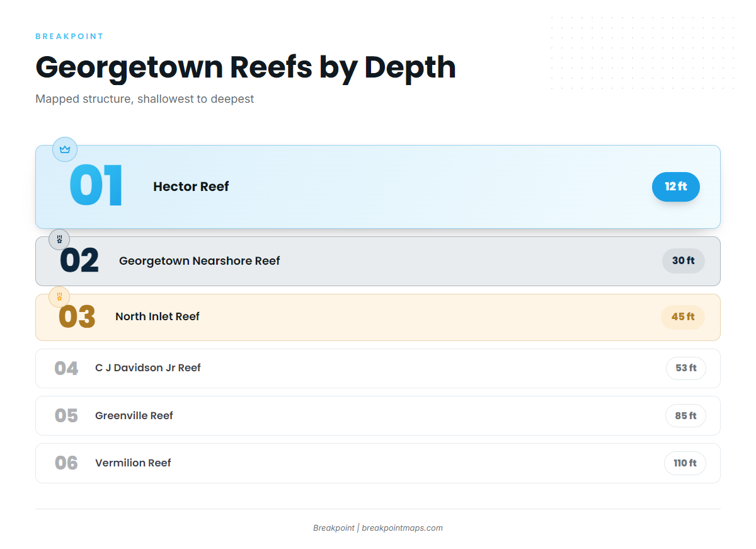This screenshot has height=549, width=756.
Task: Click the 03 rank number
Action: pyautogui.click(x=77, y=317)
